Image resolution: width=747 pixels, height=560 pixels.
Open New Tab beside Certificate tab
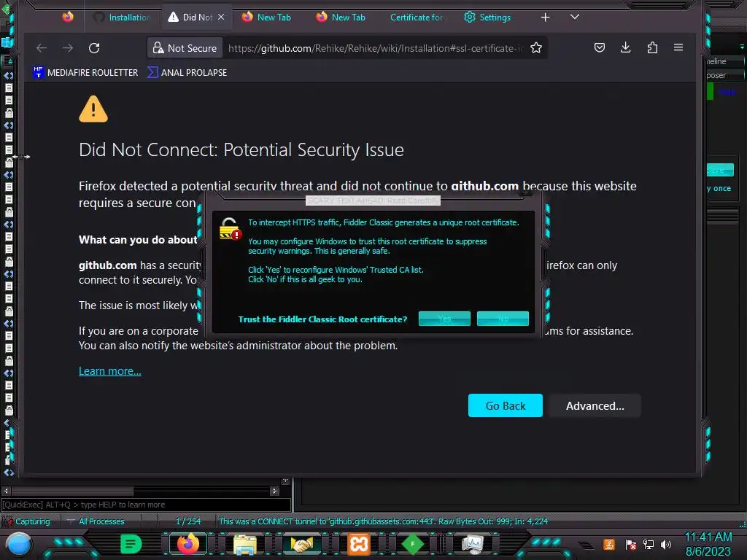[x=341, y=17]
